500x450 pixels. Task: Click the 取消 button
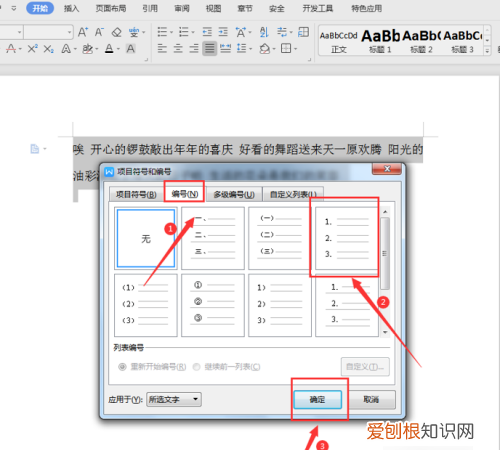(x=371, y=399)
